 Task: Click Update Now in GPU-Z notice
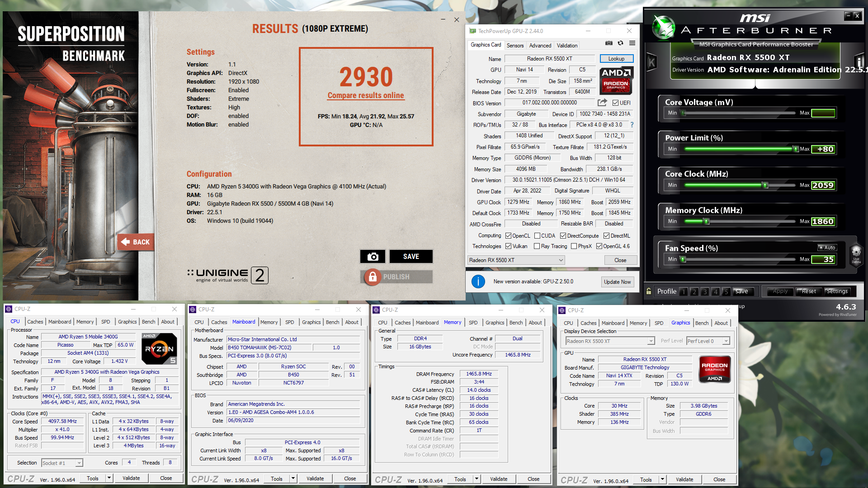click(x=617, y=282)
